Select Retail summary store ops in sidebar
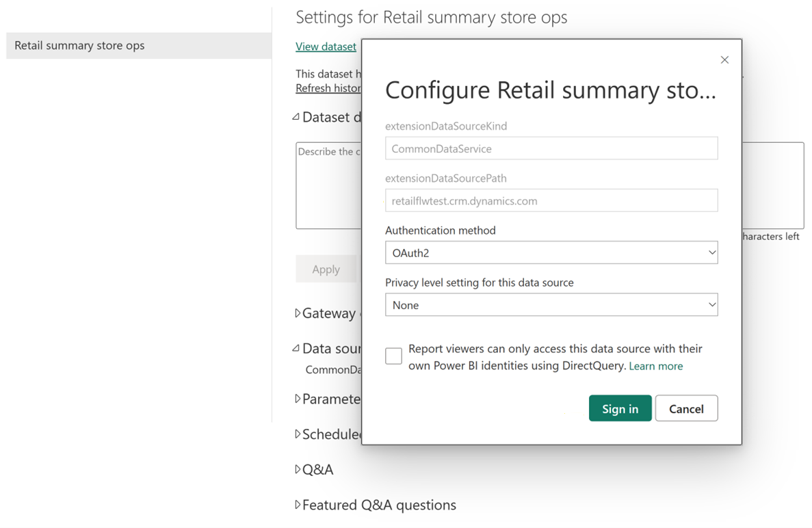 139,46
